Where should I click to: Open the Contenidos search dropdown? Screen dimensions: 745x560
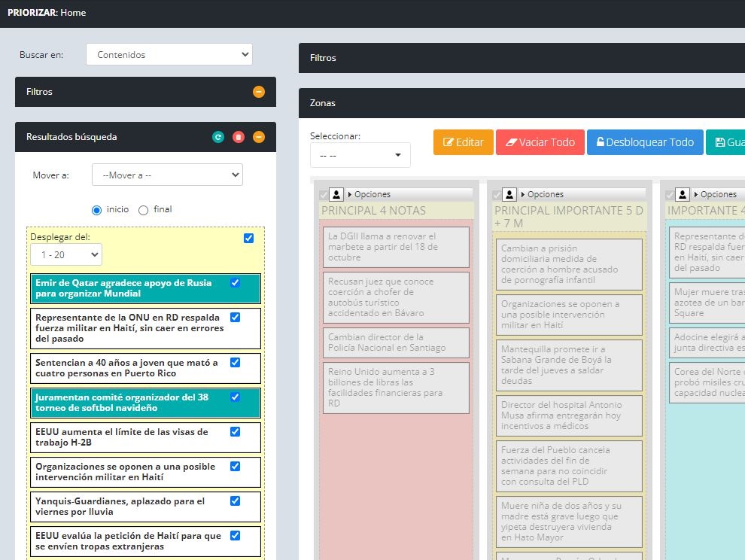coord(169,54)
